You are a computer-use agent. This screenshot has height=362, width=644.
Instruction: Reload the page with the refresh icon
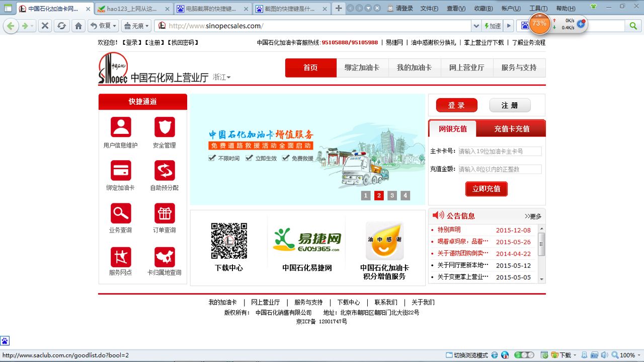[61, 26]
